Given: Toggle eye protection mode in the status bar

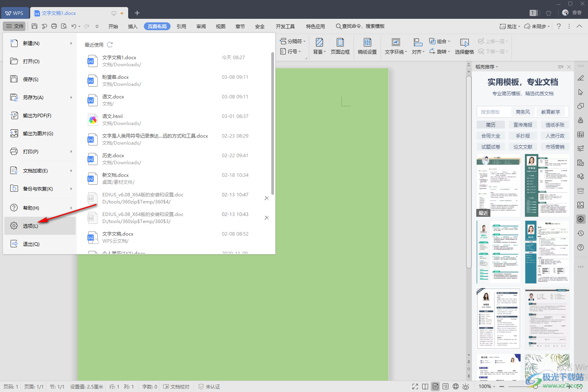Looking at the screenshot, I should [466, 387].
